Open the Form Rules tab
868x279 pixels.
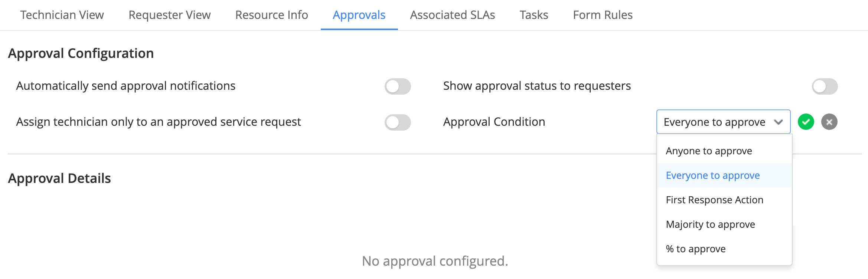pyautogui.click(x=603, y=15)
